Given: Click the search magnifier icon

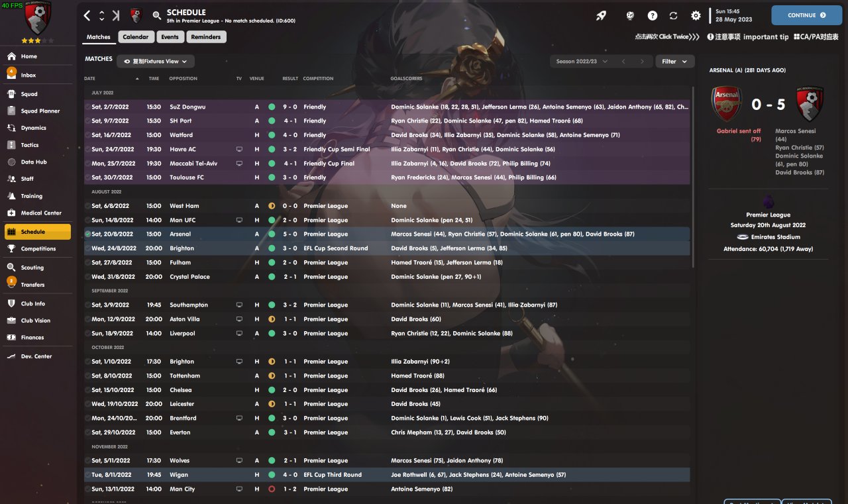Looking at the screenshot, I should pos(157,15).
